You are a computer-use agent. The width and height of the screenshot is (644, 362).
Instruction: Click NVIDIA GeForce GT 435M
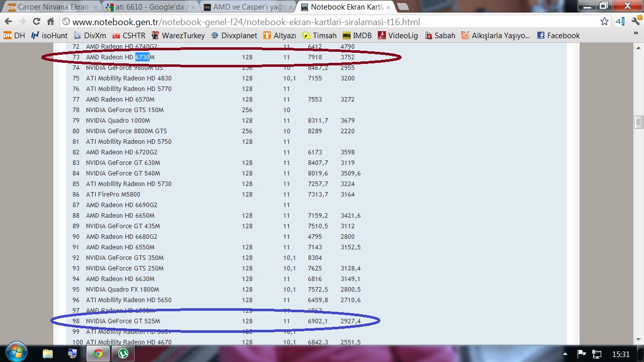(123, 226)
